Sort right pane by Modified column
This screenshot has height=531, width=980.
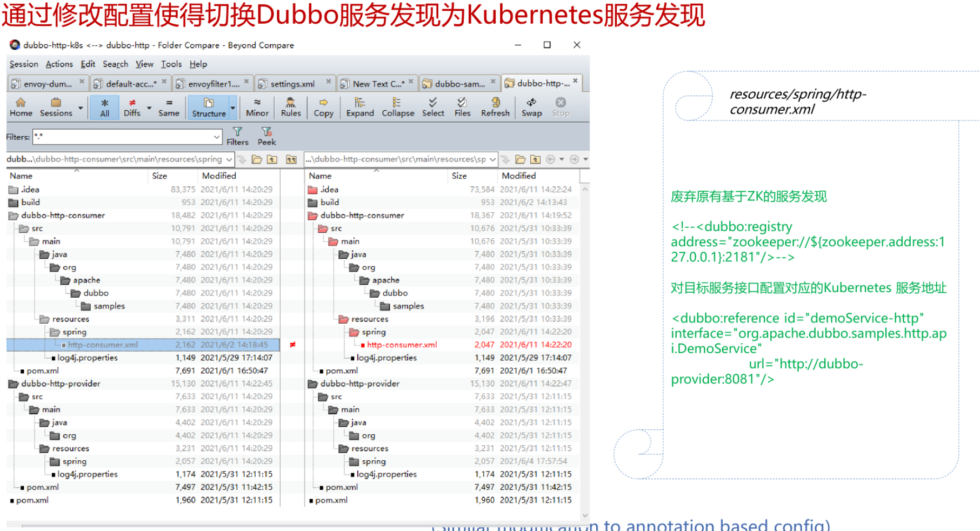pyautogui.click(x=538, y=176)
